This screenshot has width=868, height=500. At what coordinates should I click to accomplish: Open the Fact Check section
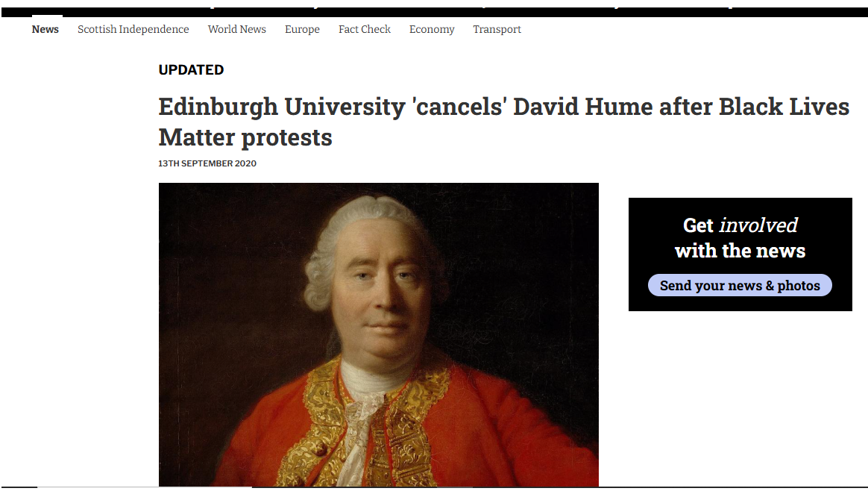click(x=364, y=29)
